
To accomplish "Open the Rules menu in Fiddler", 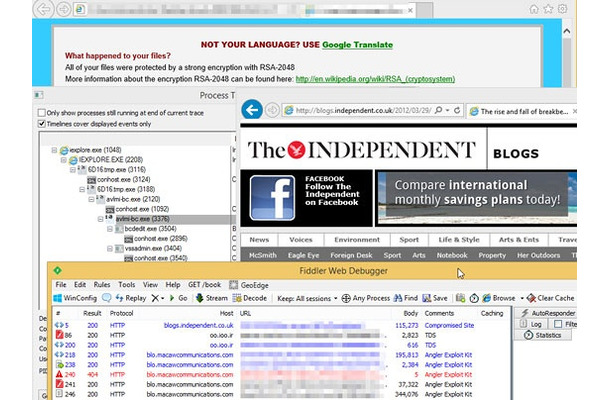I will tap(102, 285).
